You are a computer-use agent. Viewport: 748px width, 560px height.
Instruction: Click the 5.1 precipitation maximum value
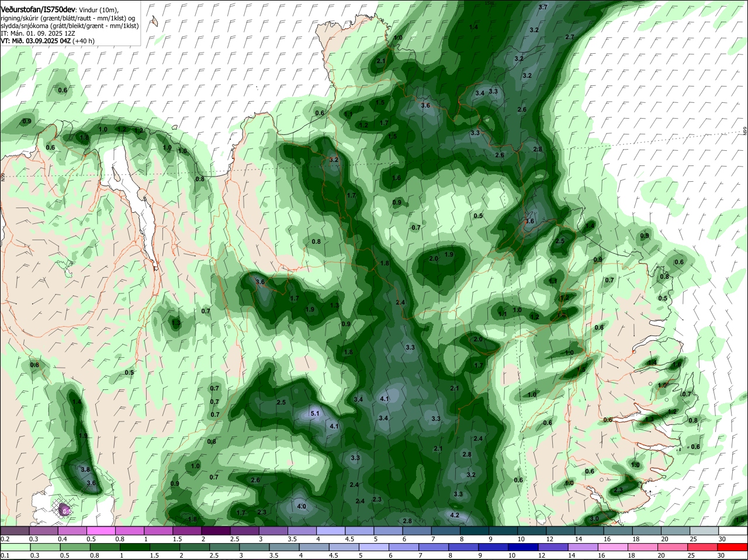click(315, 413)
